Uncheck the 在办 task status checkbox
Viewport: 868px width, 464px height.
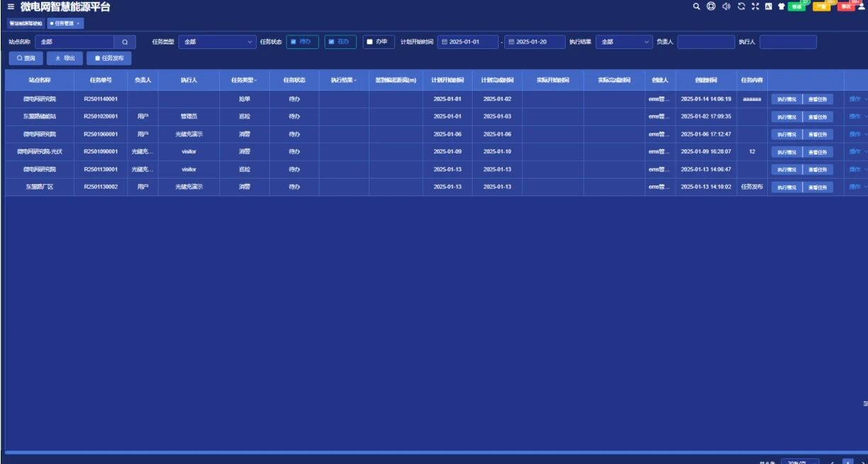[331, 42]
